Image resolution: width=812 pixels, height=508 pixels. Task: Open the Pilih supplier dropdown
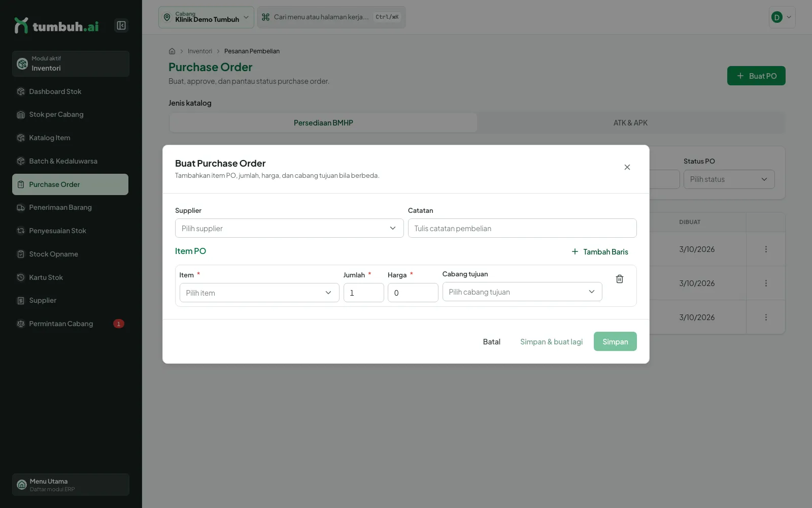click(x=289, y=228)
